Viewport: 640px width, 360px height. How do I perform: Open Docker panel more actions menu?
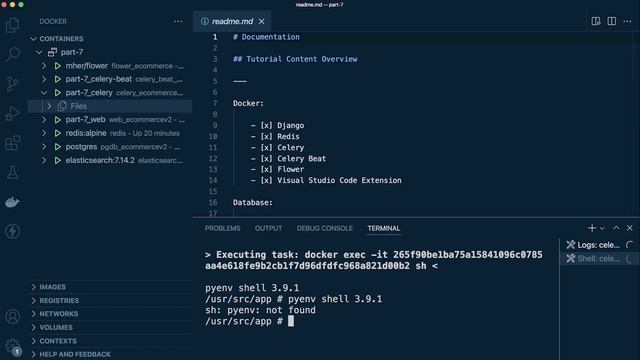(x=178, y=21)
